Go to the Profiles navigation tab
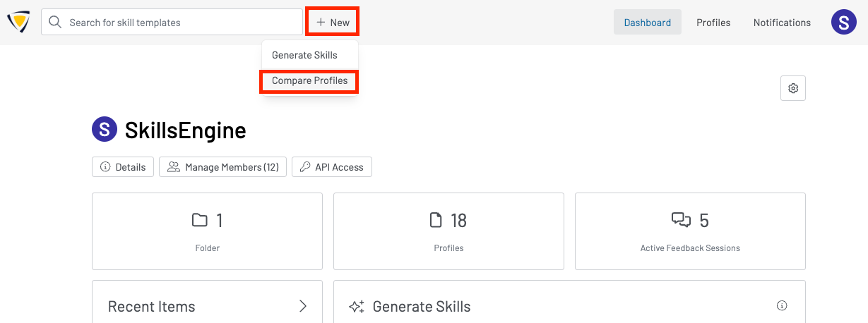868x323 pixels. 713,23
